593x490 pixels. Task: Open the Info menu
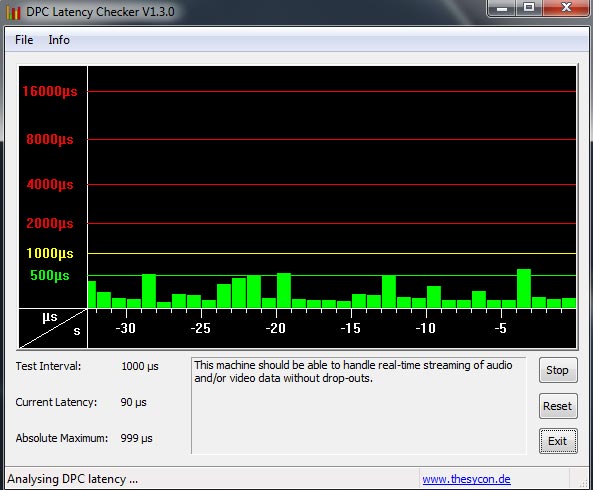59,40
